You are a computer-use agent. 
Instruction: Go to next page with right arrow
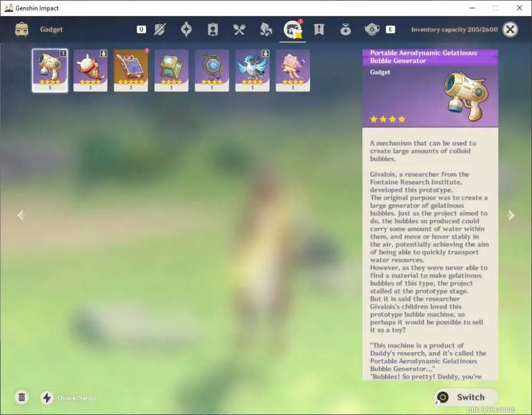(511, 215)
